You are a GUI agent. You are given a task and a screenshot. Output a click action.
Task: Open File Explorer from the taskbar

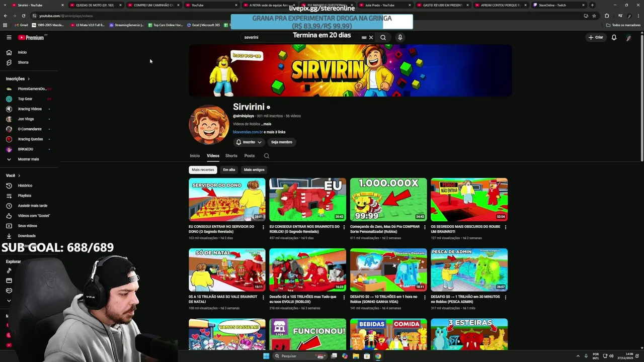pos(356,356)
